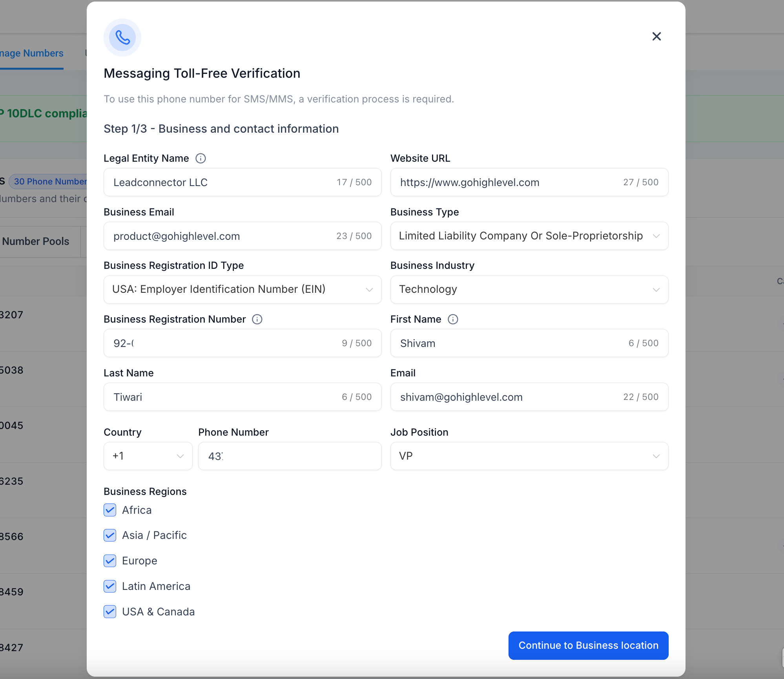Click the blue phone icon at top
The image size is (784, 679).
tap(122, 38)
